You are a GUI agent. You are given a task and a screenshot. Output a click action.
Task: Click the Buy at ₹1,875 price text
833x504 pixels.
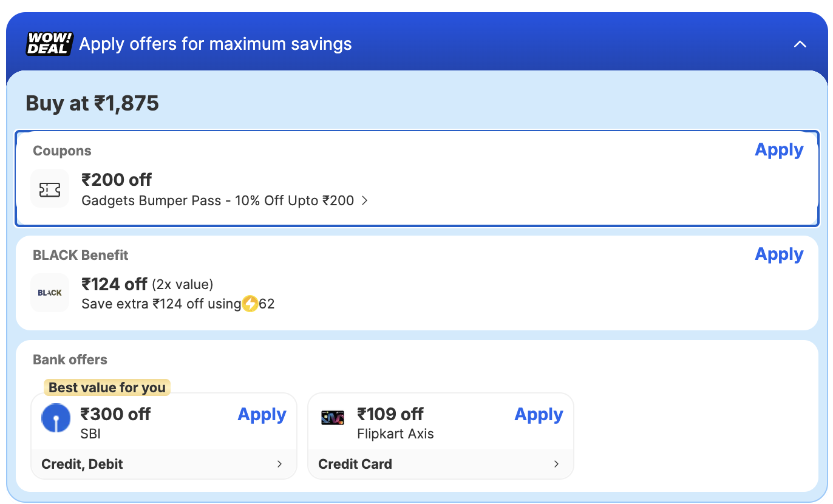[x=92, y=103]
